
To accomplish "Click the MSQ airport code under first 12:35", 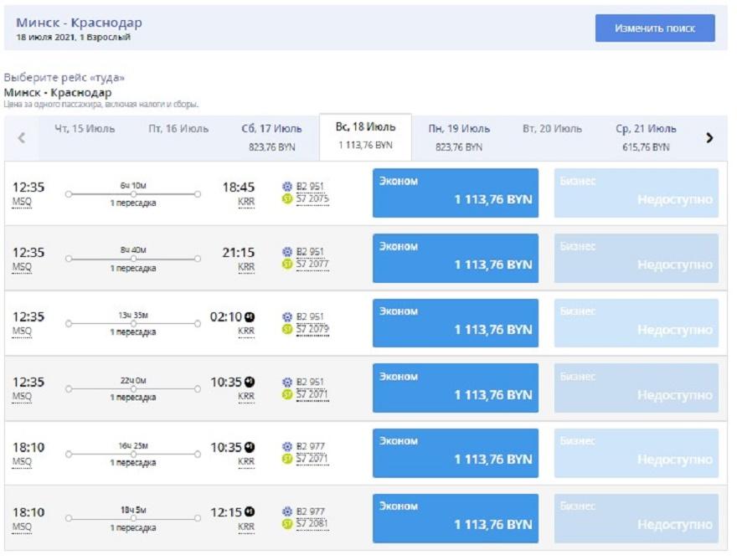I will point(22,203).
